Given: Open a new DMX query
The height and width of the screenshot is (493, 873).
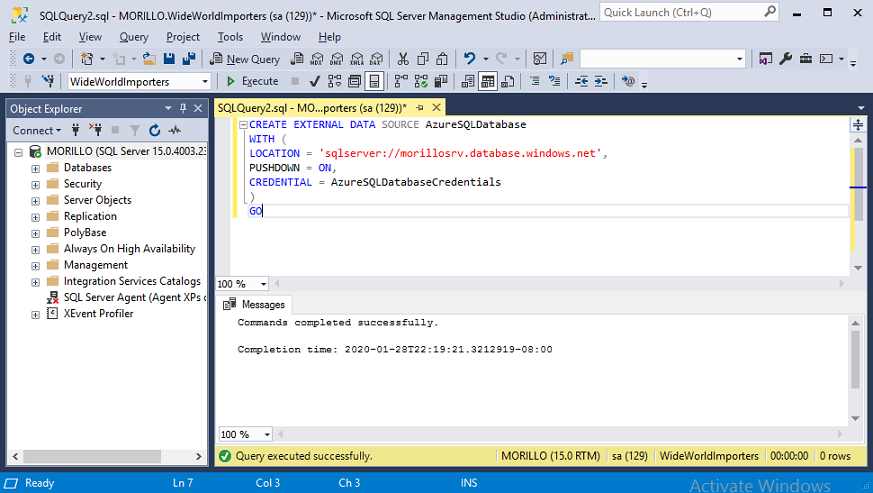Looking at the screenshot, I should [x=337, y=58].
